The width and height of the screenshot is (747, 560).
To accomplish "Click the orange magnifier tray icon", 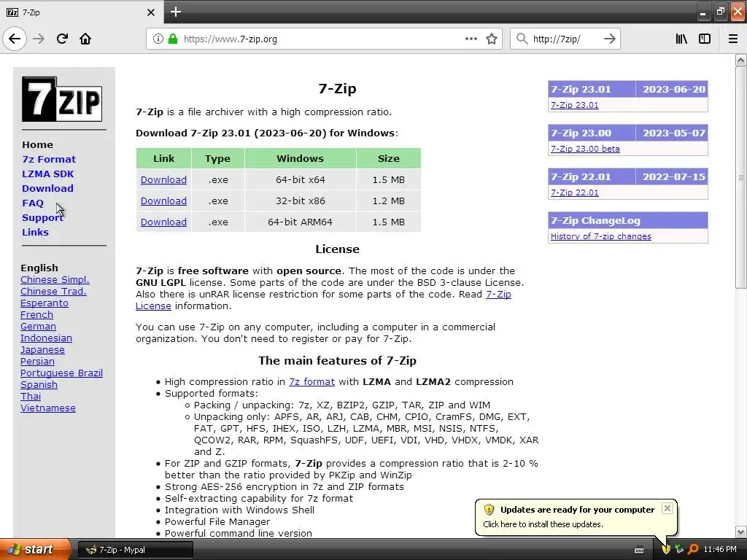I will tap(693, 549).
